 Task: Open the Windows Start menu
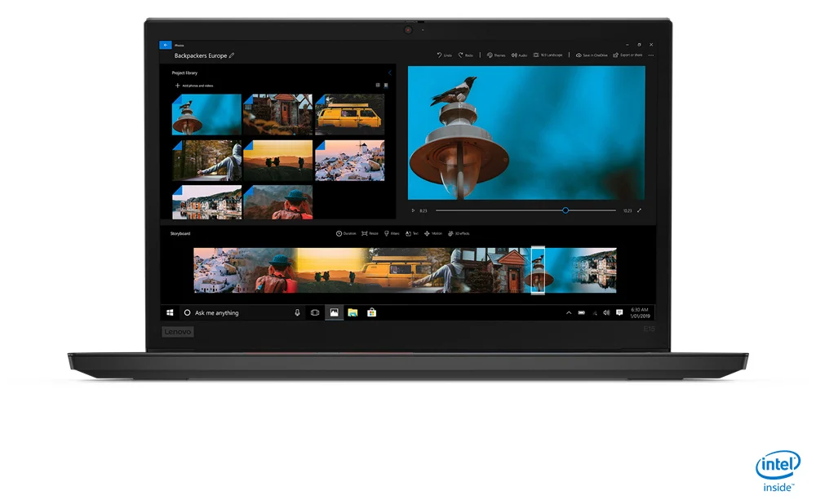[x=170, y=312]
